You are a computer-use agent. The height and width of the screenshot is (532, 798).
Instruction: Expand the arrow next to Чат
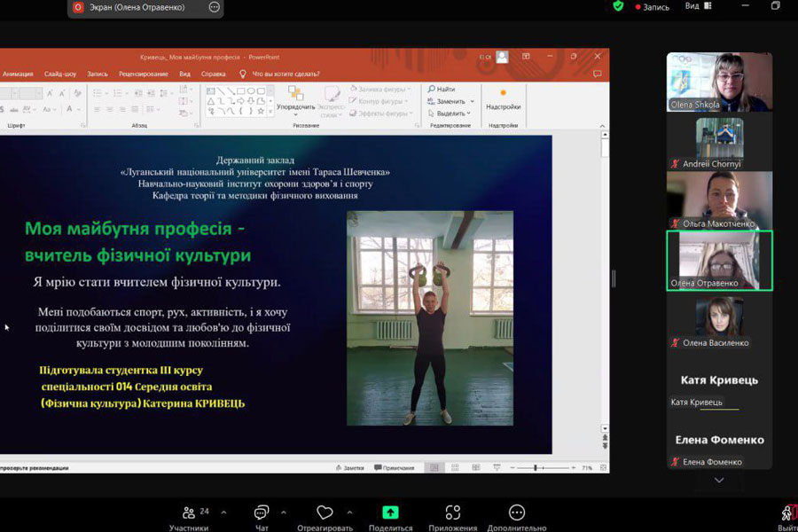click(284, 512)
